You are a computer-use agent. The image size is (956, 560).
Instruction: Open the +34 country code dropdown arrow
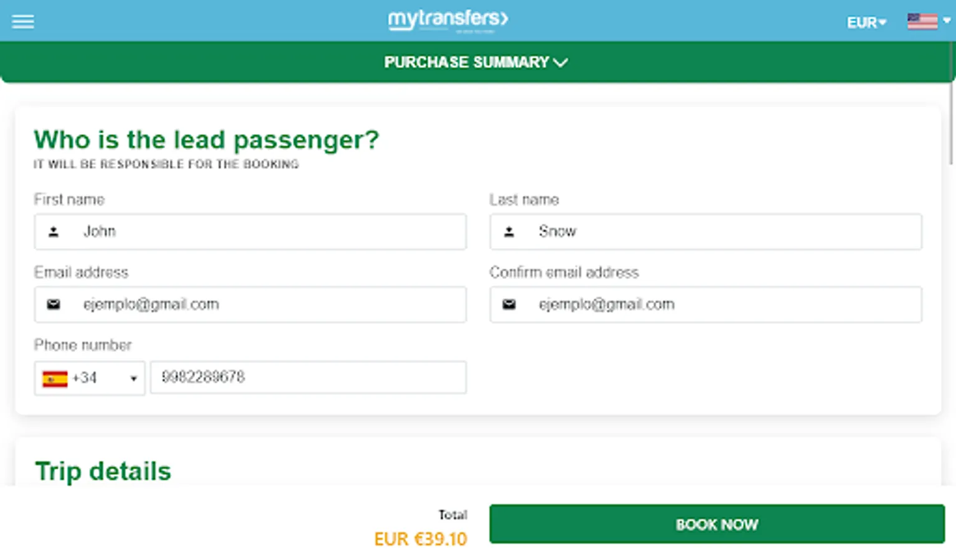133,378
